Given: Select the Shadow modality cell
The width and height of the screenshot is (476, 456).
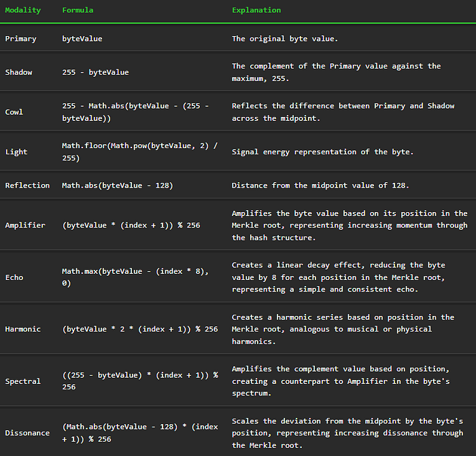Looking at the screenshot, I should coord(18,72).
